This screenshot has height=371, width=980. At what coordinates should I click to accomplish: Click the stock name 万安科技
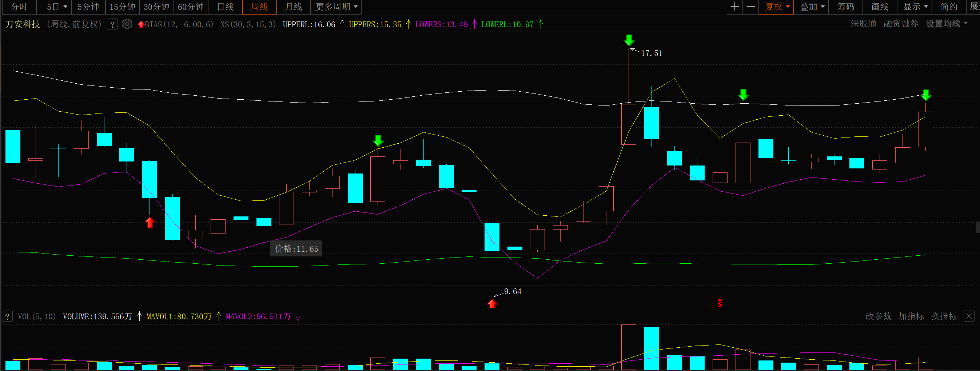point(23,24)
